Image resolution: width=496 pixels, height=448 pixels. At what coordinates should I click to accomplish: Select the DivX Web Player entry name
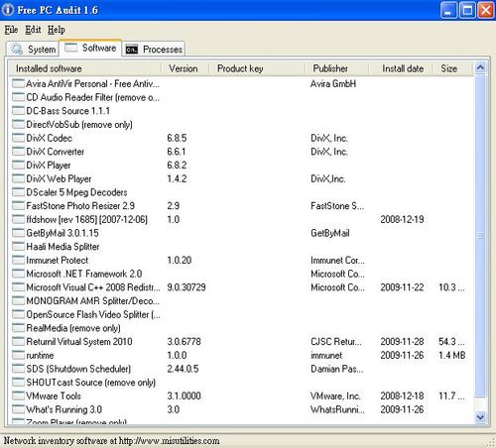coord(59,178)
